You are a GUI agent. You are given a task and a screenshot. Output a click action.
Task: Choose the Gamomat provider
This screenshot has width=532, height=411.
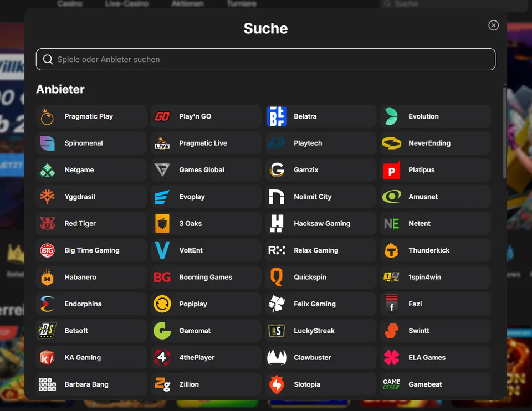pyautogui.click(x=206, y=331)
